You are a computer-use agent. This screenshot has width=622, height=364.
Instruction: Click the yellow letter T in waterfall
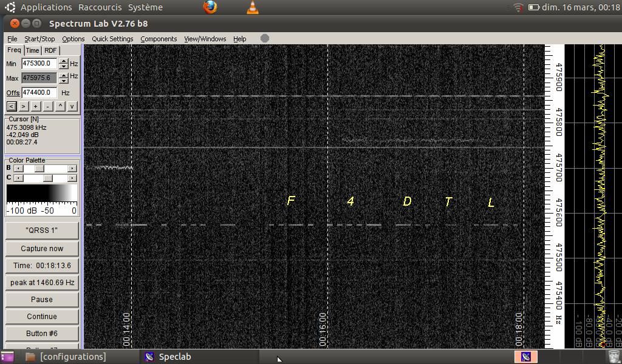pos(448,202)
